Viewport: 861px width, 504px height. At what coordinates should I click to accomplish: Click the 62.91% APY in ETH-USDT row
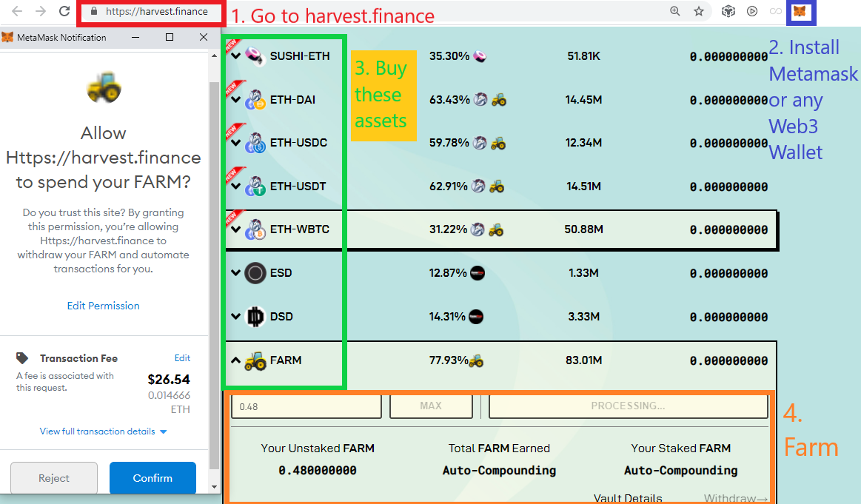(x=448, y=187)
